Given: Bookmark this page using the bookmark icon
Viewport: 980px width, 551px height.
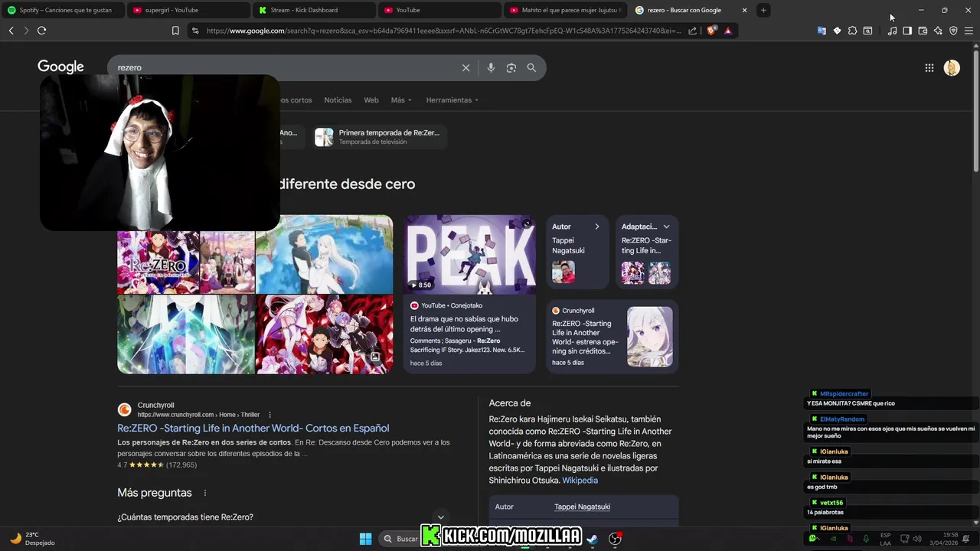Looking at the screenshot, I should click(175, 31).
